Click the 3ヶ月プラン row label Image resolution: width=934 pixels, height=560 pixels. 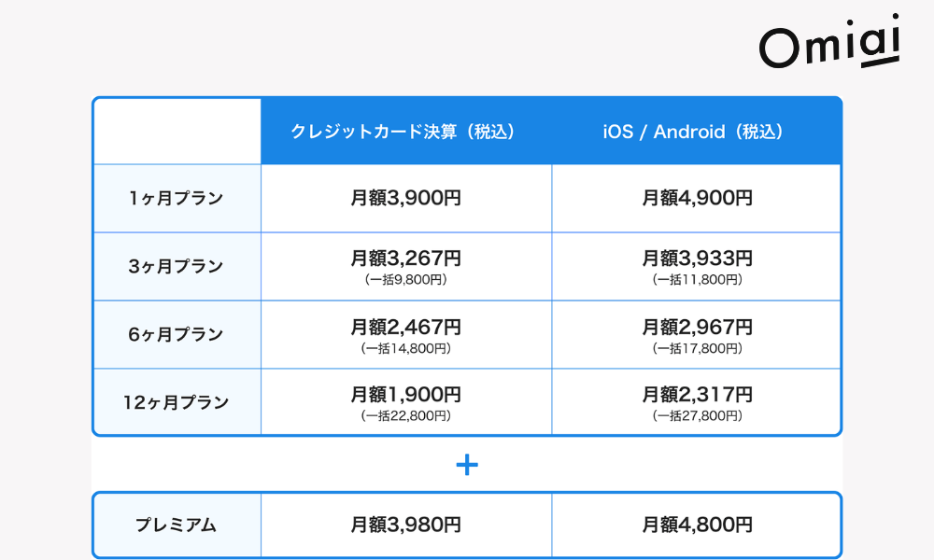176,266
